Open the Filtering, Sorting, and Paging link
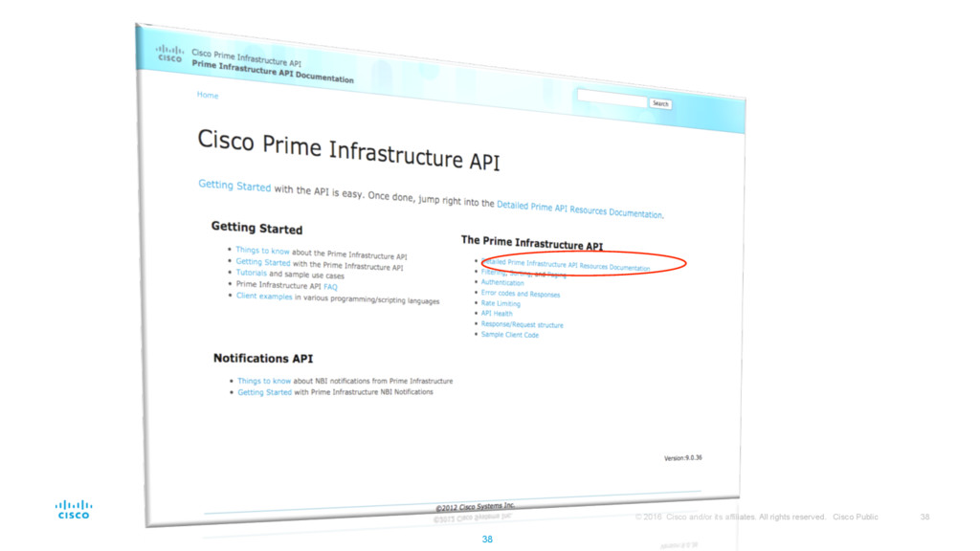 click(523, 274)
